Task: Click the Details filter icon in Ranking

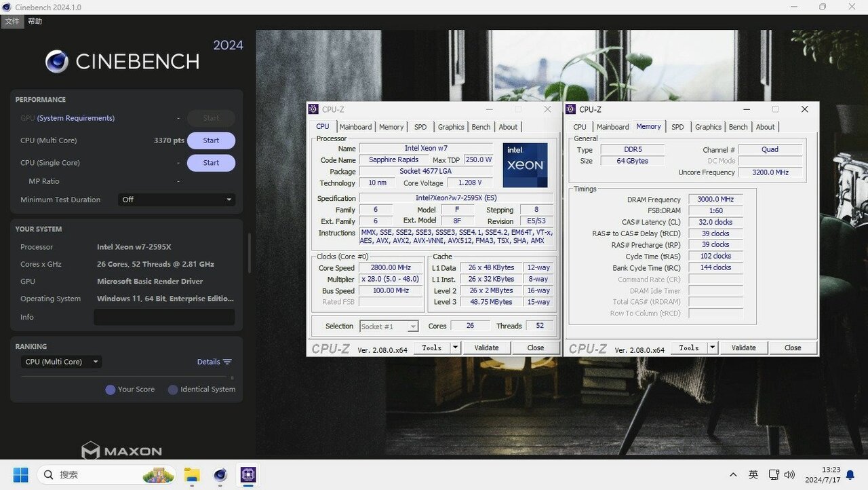Action: coord(227,362)
